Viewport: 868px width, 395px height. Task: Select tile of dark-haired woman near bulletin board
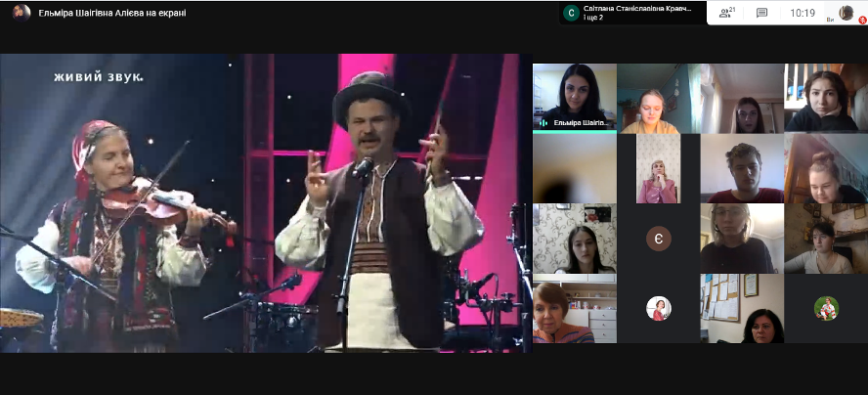pyautogui.click(x=742, y=309)
